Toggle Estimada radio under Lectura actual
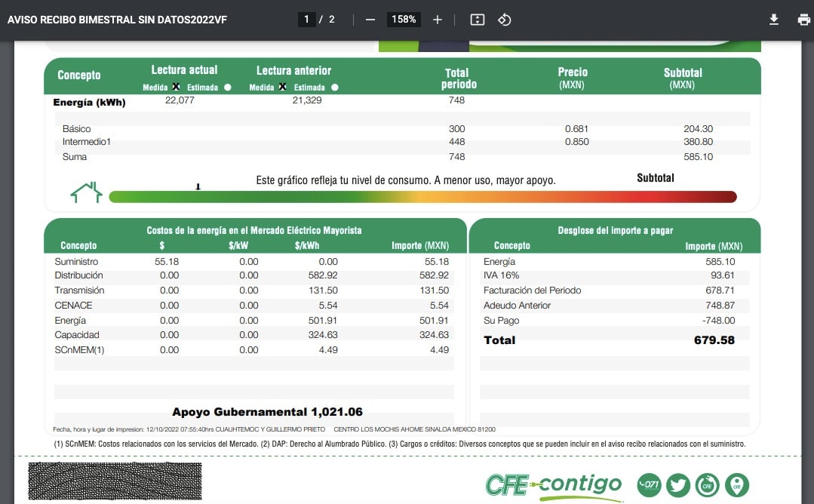 coord(227,88)
